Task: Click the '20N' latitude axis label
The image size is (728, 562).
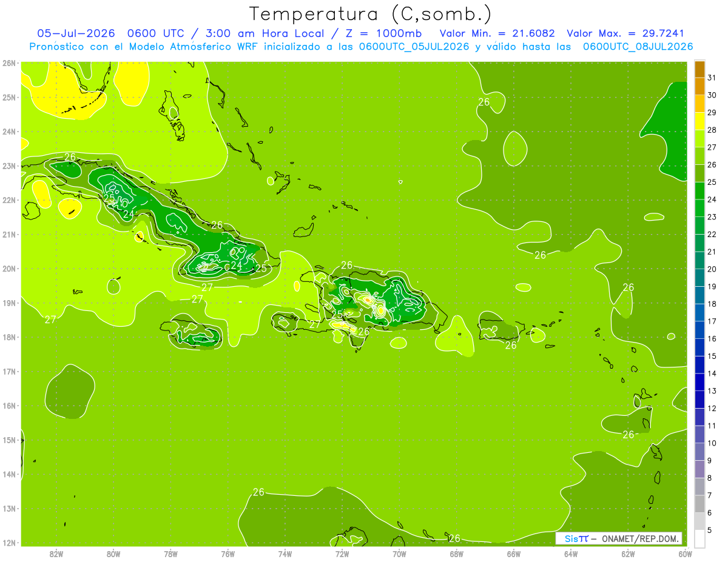Action: point(8,269)
